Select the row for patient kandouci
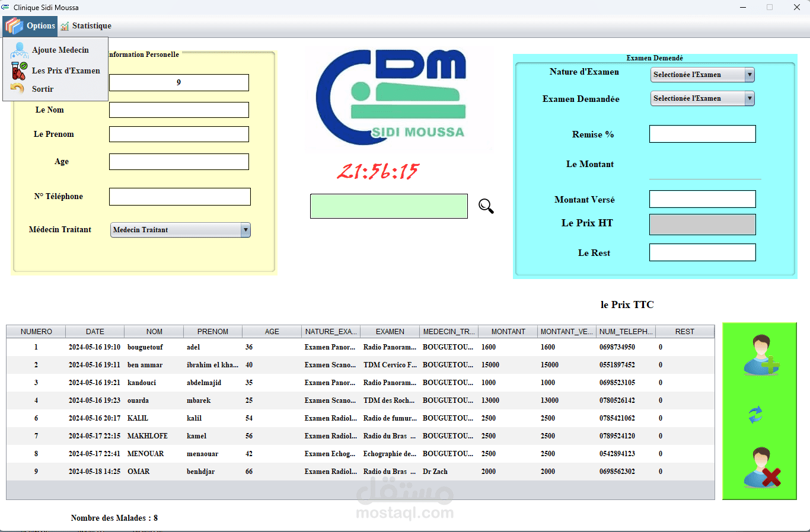810x532 pixels. coord(361,383)
